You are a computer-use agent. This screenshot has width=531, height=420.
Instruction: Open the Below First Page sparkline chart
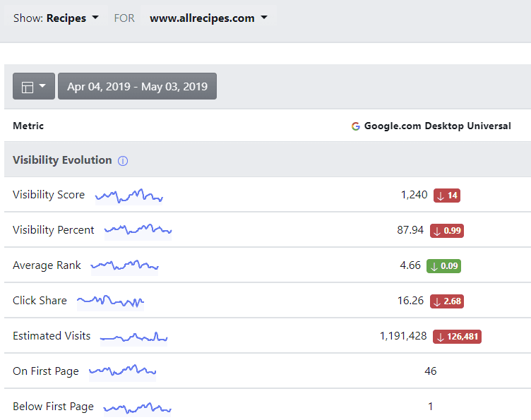pyautogui.click(x=137, y=408)
